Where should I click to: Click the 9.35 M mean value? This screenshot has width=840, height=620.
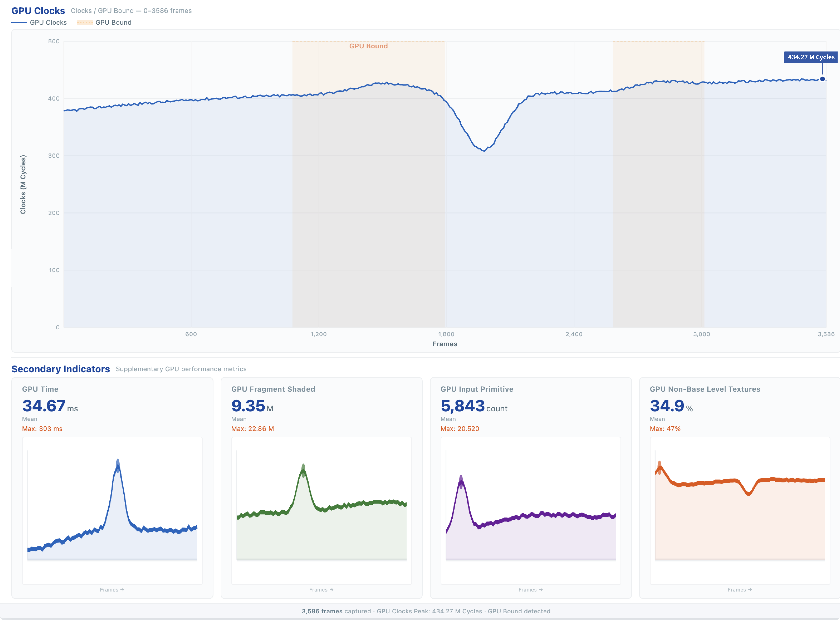[x=252, y=406]
